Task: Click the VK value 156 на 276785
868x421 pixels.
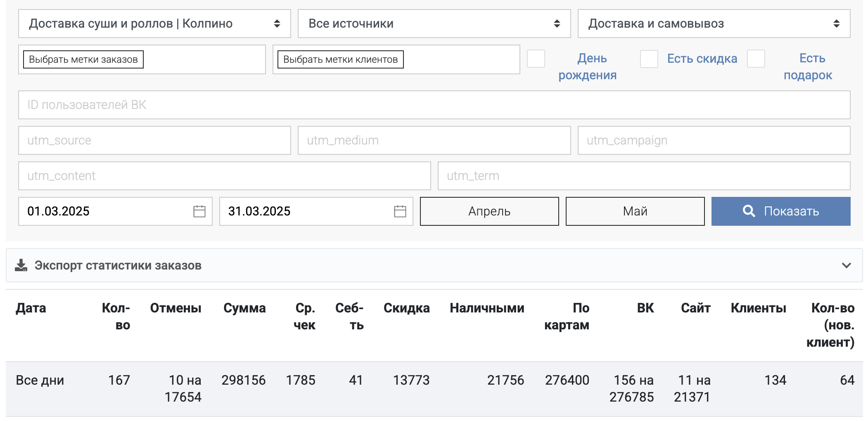Action: (x=632, y=388)
